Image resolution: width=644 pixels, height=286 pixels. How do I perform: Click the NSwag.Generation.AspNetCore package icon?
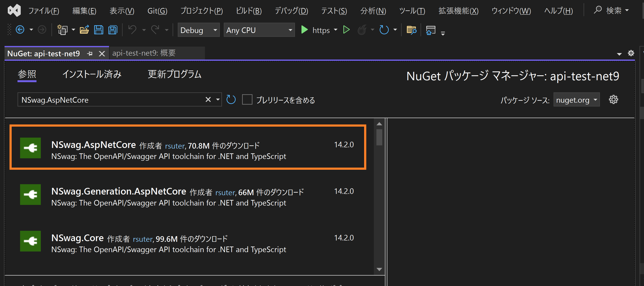[x=30, y=194]
